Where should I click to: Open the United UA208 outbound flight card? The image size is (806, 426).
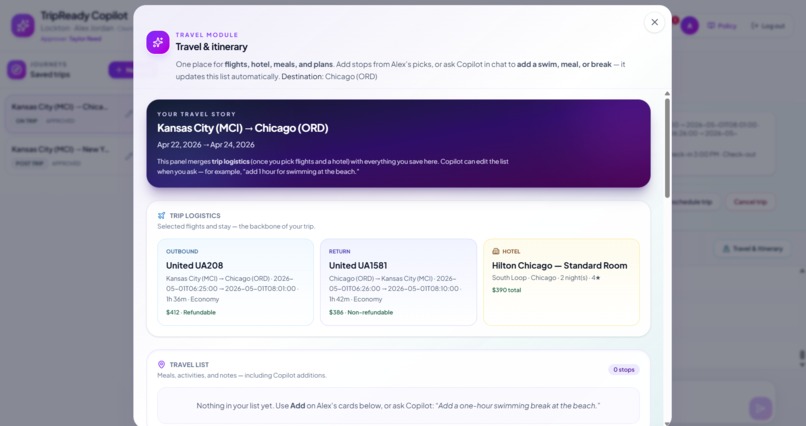235,282
